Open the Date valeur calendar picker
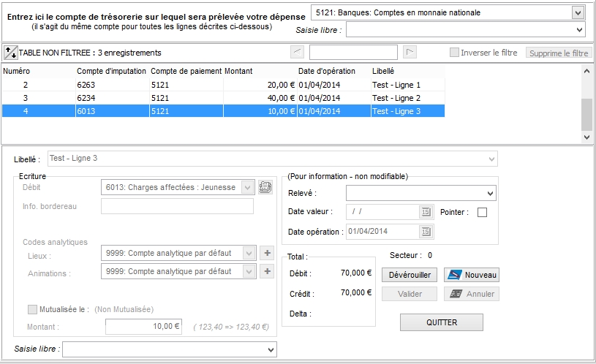596x364 pixels. click(x=426, y=212)
